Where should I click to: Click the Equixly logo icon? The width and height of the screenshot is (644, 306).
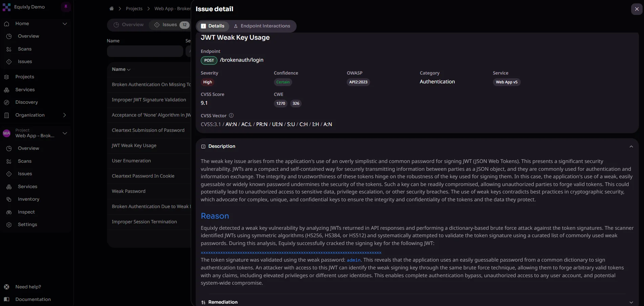point(6,7)
